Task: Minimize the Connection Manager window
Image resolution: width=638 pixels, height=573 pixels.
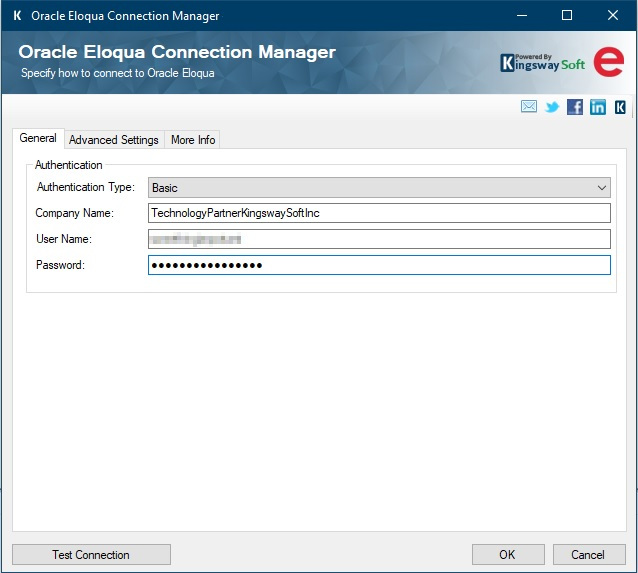Action: pos(522,15)
